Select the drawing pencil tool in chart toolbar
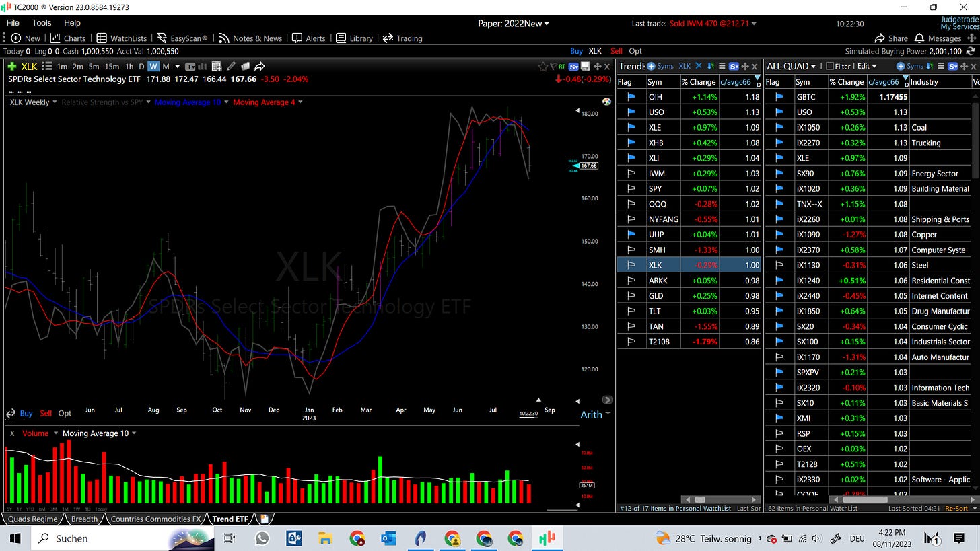Image resolution: width=980 pixels, height=551 pixels. (x=232, y=66)
